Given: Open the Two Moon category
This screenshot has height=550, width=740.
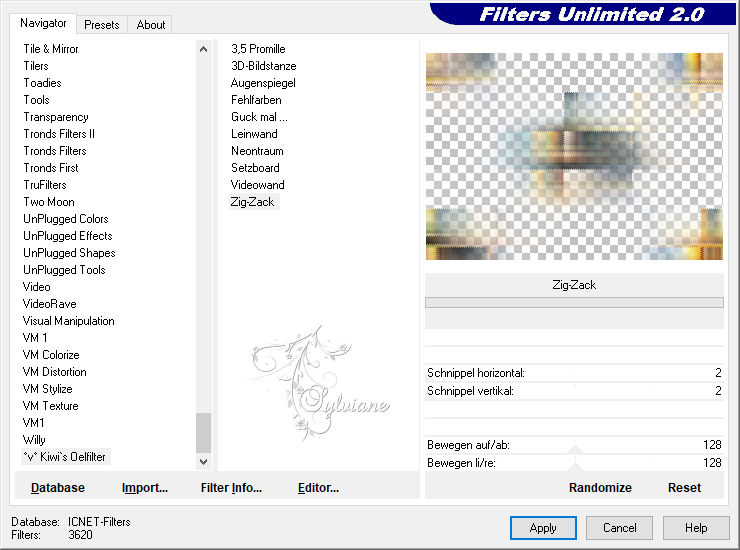Looking at the screenshot, I should (x=49, y=202).
